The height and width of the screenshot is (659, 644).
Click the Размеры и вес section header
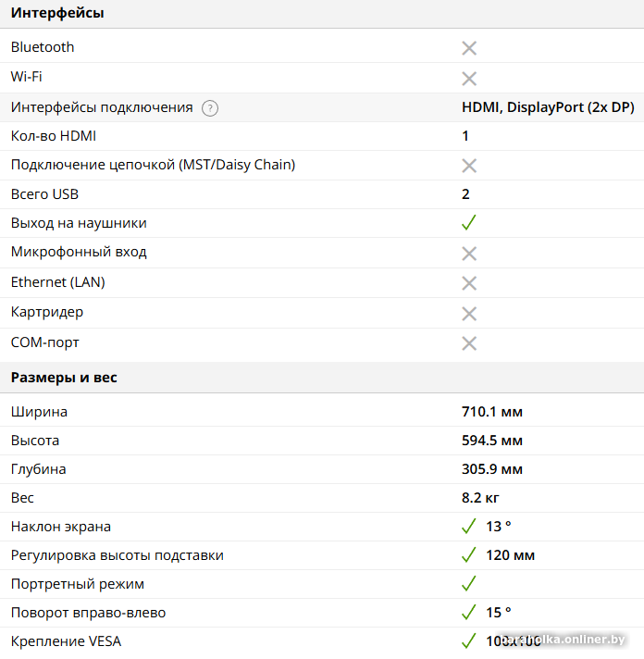tap(64, 378)
